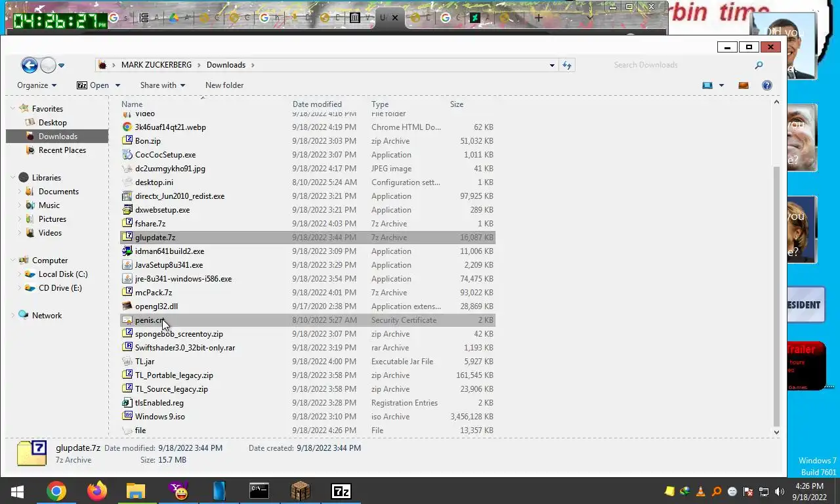This screenshot has height=504, width=840.
Task: Select TL_Portable_legacy.zip
Action: 174,375
